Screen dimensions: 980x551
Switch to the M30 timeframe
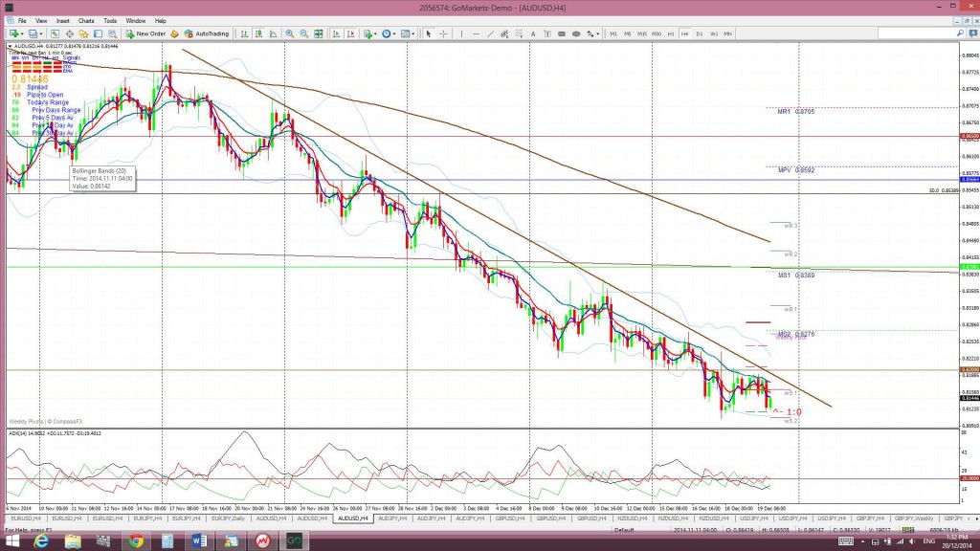(x=657, y=33)
